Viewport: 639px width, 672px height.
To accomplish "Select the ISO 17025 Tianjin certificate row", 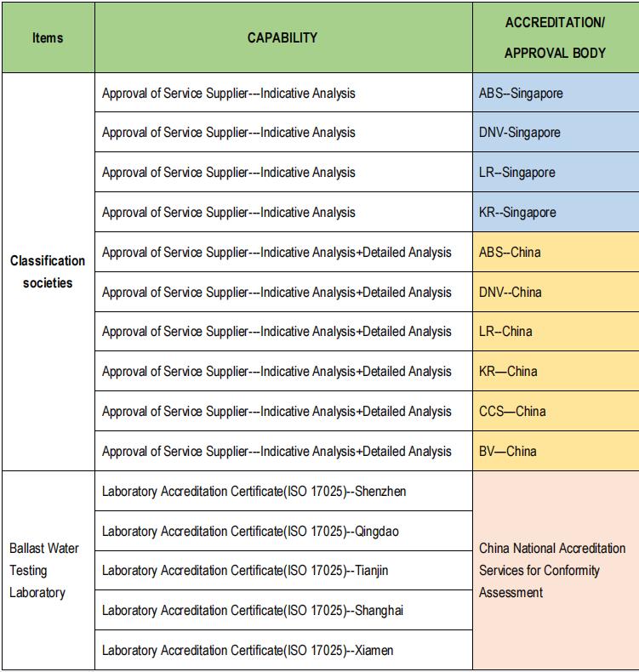I will pos(283,571).
